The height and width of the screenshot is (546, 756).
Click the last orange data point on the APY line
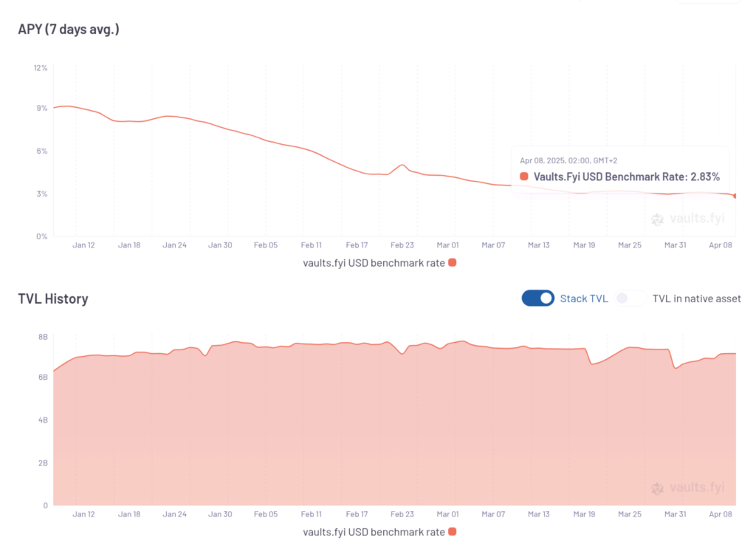pos(734,196)
